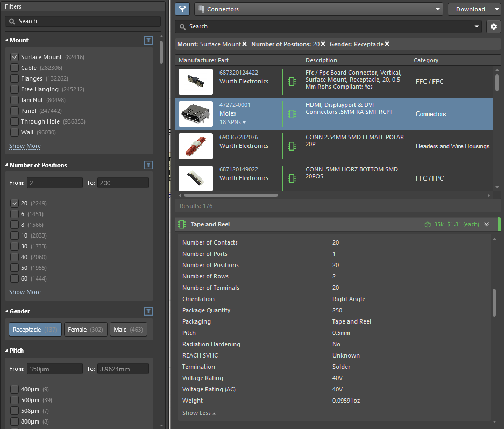This screenshot has width=504, height=429.
Task: Open the Connectors category dropdown
Action: 318,9
